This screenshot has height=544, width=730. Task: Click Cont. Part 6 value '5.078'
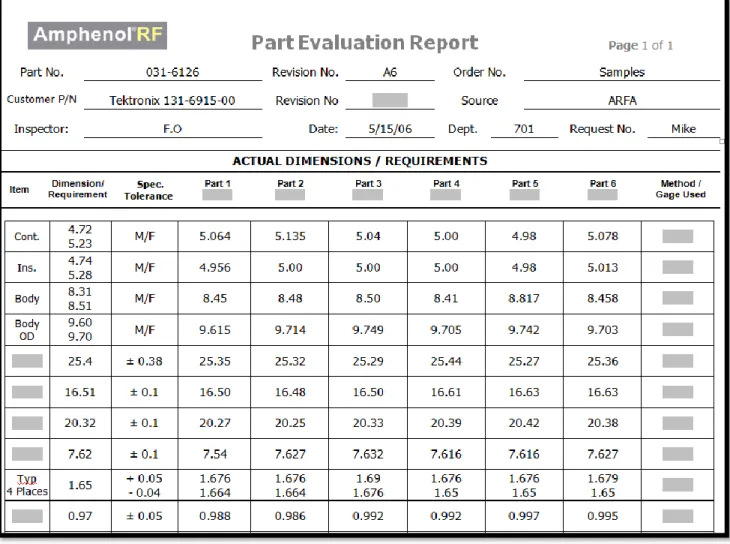point(602,236)
